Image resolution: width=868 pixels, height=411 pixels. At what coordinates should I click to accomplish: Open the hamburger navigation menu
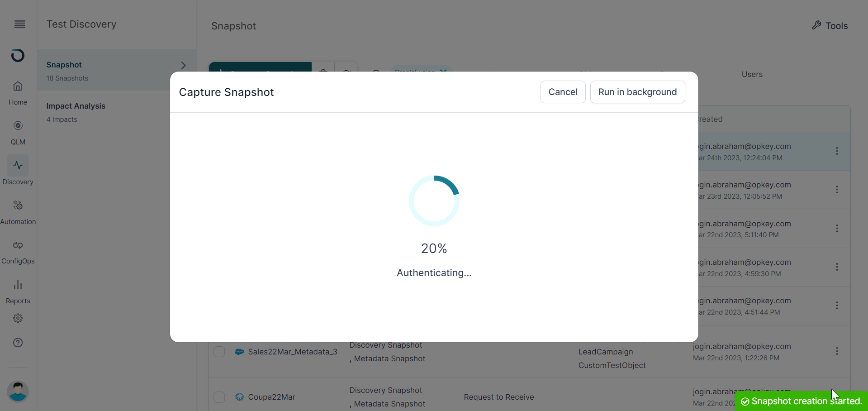tap(19, 24)
